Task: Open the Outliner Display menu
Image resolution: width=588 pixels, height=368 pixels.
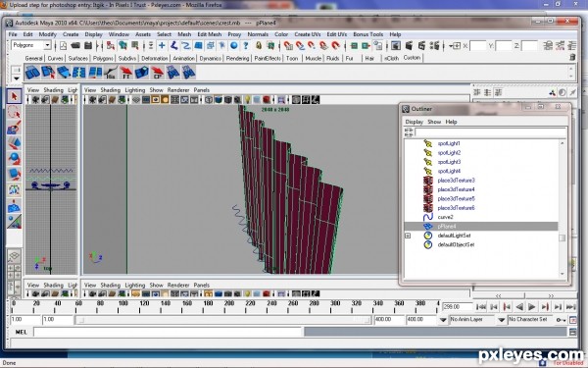Action: (414, 122)
